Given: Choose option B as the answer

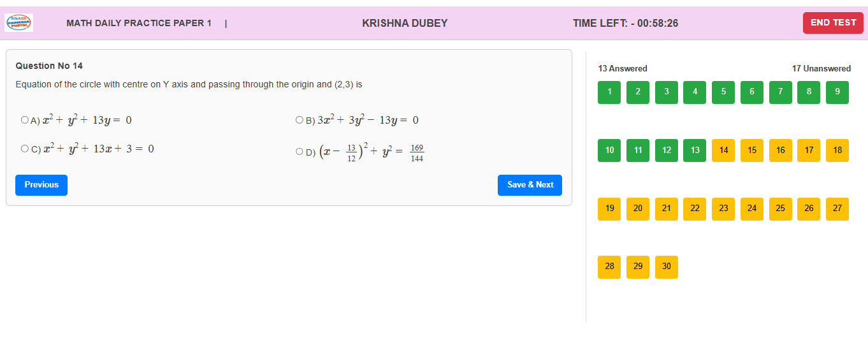Looking at the screenshot, I should pyautogui.click(x=300, y=120).
